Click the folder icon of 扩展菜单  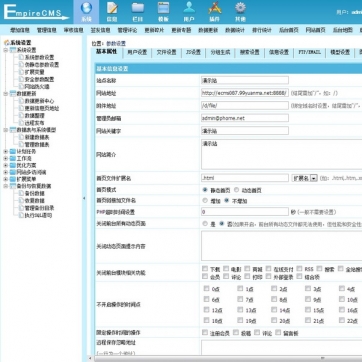[x=13, y=179]
